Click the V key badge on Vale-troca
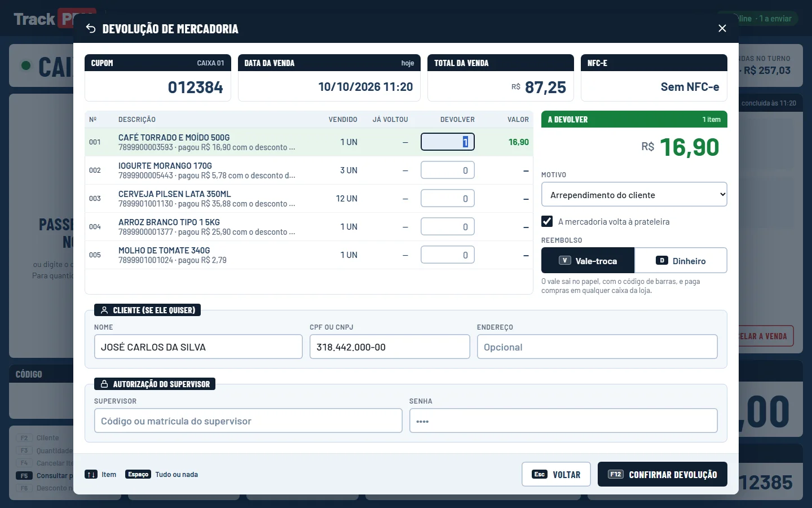Viewport: 812px width, 508px height. click(564, 260)
